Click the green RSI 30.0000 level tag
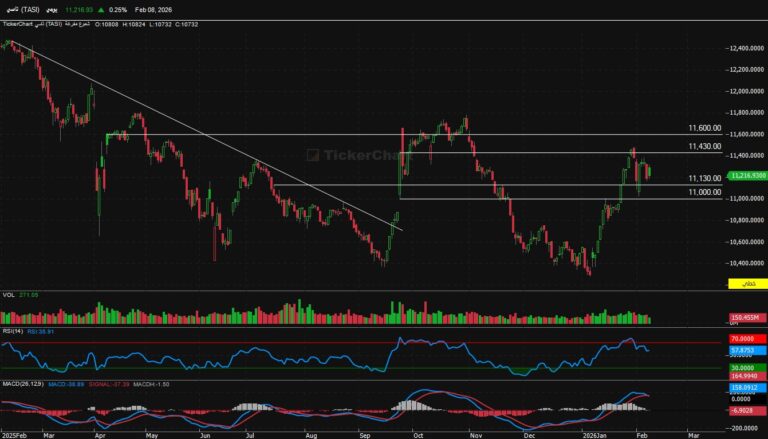 tap(745, 366)
